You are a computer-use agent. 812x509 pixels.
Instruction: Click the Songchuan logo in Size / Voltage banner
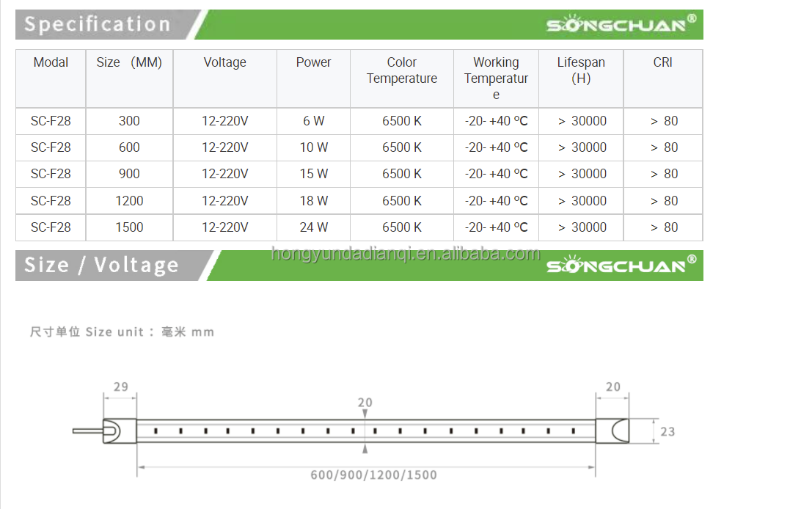coord(621,265)
